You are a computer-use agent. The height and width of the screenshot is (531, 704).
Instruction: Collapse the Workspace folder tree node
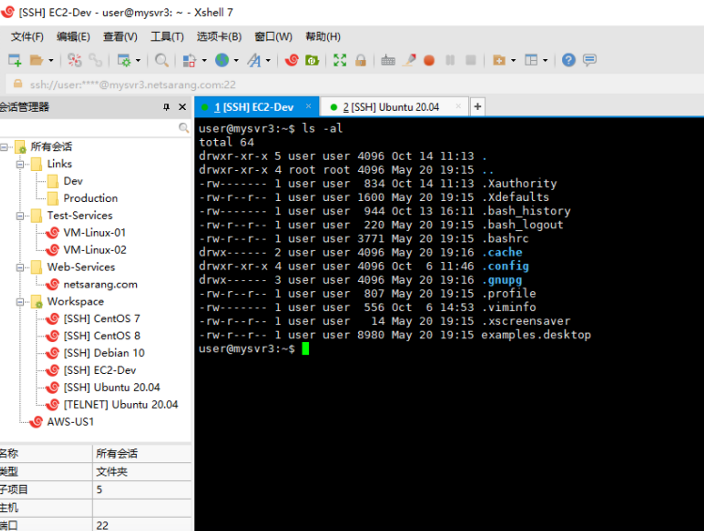(x=20, y=301)
